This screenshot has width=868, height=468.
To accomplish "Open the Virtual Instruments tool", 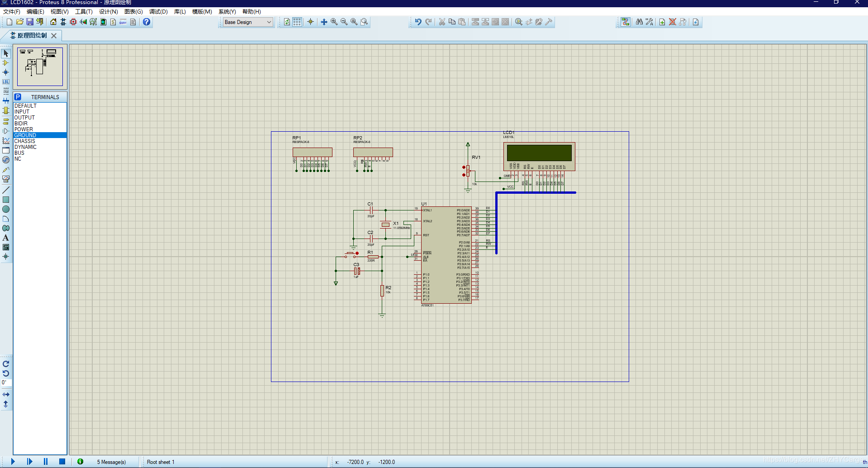I will click(x=6, y=179).
